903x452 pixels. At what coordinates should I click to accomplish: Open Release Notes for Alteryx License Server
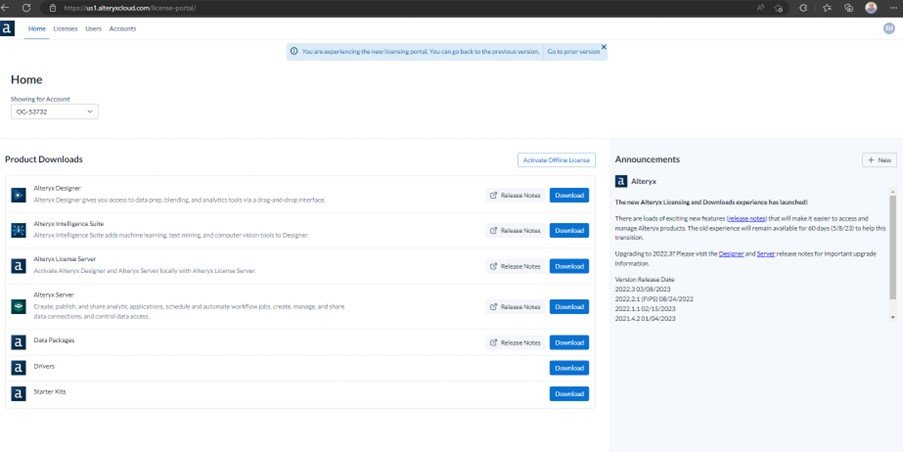(515, 266)
